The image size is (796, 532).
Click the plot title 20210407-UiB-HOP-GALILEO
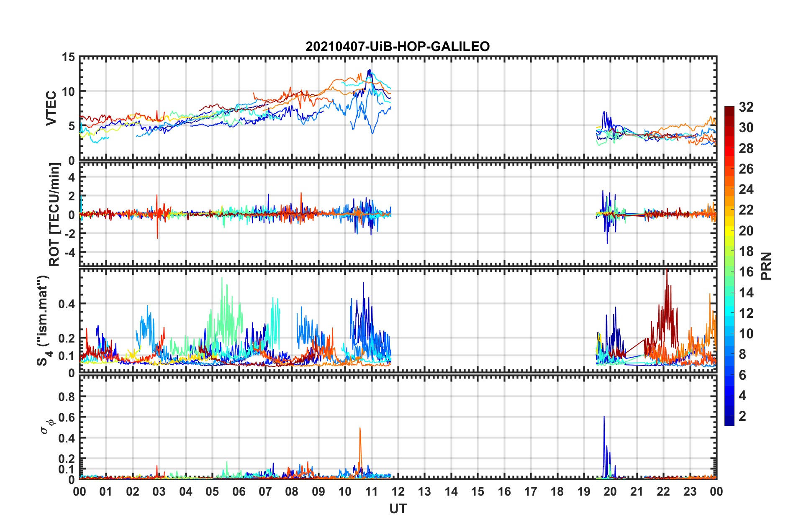(x=398, y=46)
